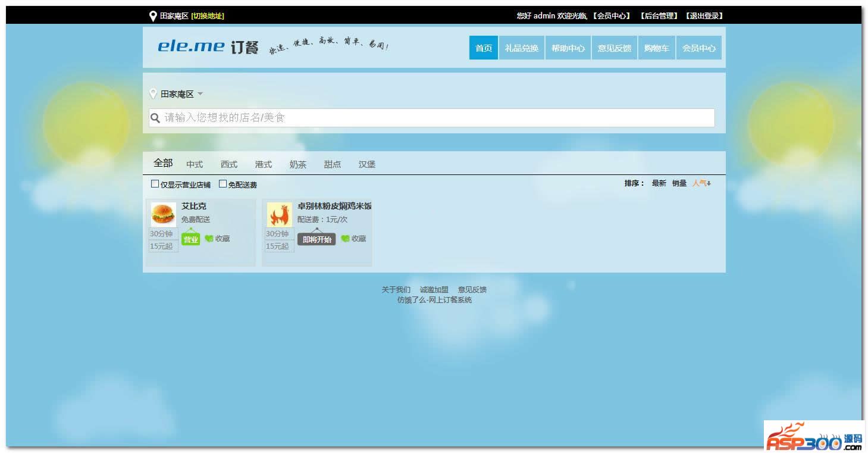
Task: Click 收藏 on the 艾比克 card
Action: [x=223, y=239]
